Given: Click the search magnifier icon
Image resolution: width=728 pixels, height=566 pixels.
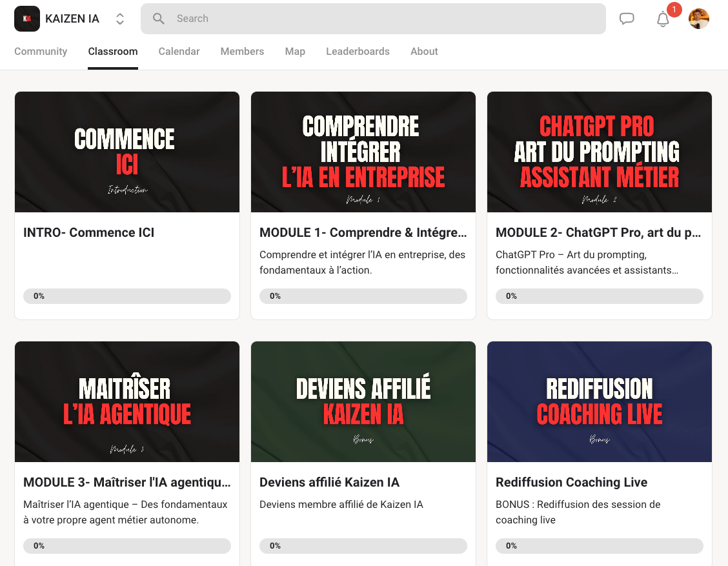Looking at the screenshot, I should 159,19.
